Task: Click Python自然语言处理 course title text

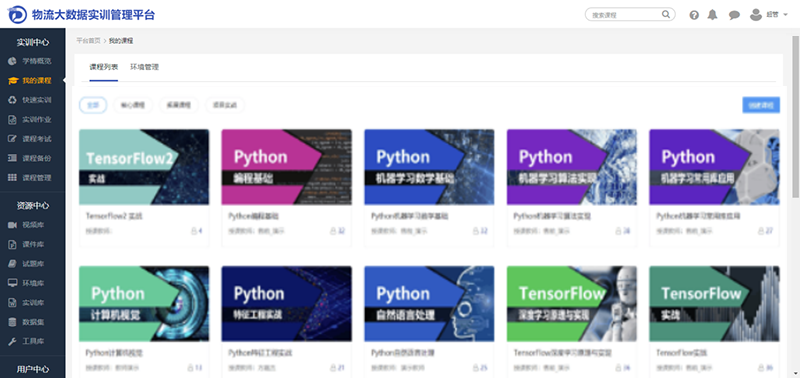Action: pos(403,353)
